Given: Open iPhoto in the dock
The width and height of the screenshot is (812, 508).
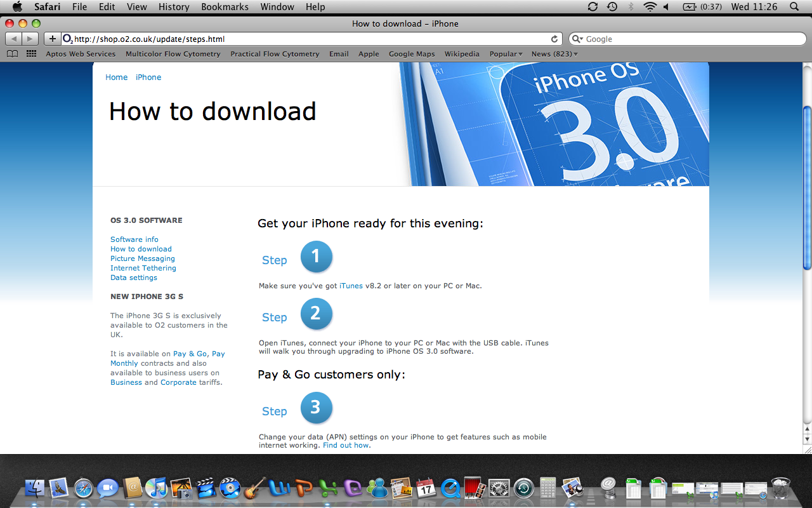Looking at the screenshot, I should pos(181,488).
